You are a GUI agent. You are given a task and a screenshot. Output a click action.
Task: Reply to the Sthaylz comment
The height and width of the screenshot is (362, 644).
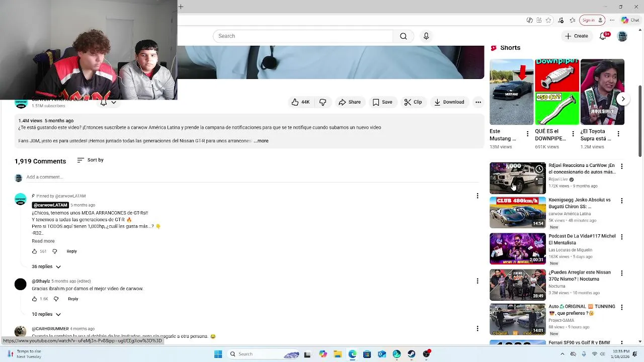73,299
